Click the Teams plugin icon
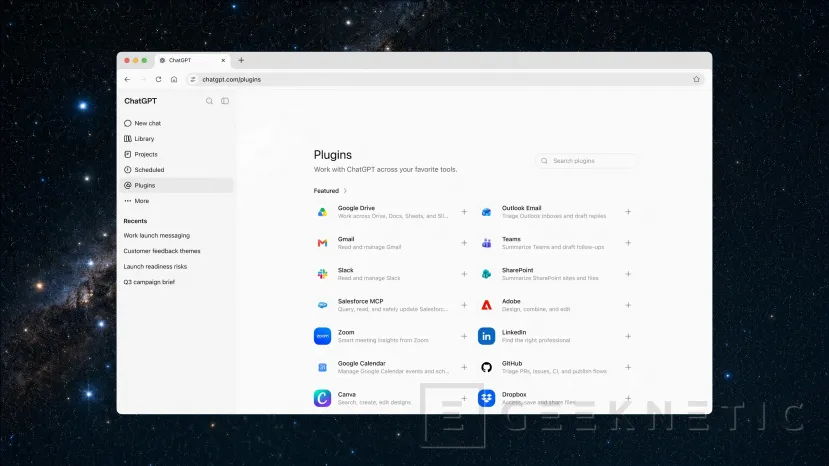Screen dimensions: 829x466 (x=486, y=243)
